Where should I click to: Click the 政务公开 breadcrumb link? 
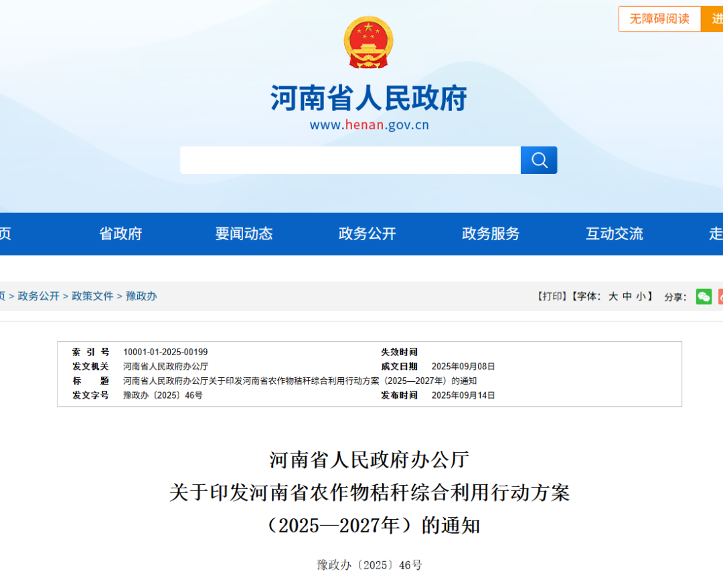(39, 296)
